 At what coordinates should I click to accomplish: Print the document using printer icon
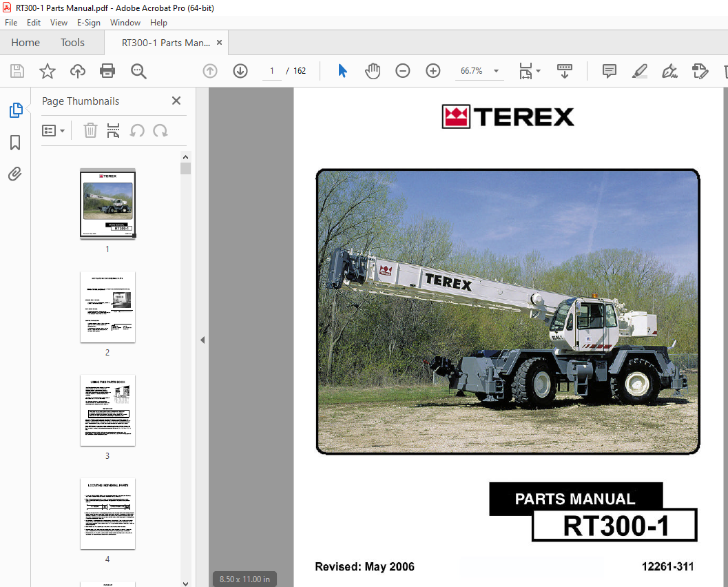[x=107, y=71]
